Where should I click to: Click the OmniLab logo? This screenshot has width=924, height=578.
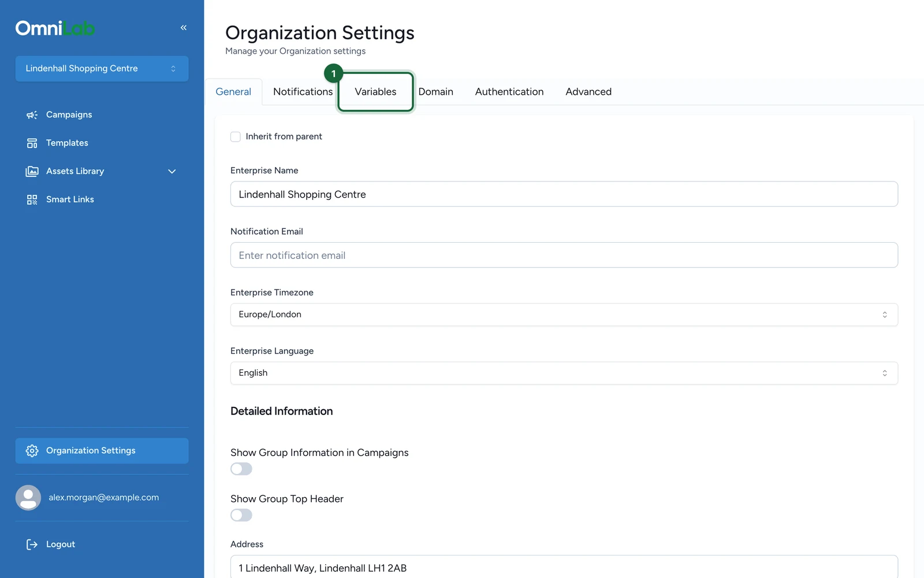[55, 28]
